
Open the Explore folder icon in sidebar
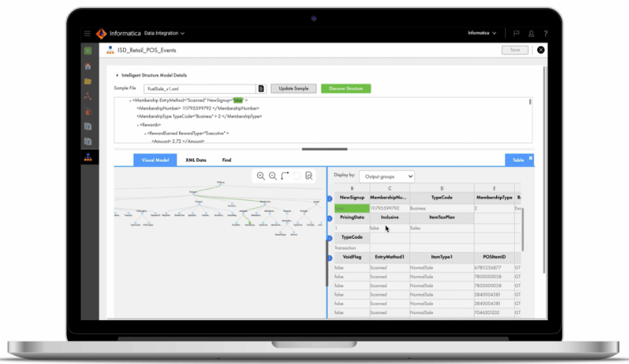(88, 81)
